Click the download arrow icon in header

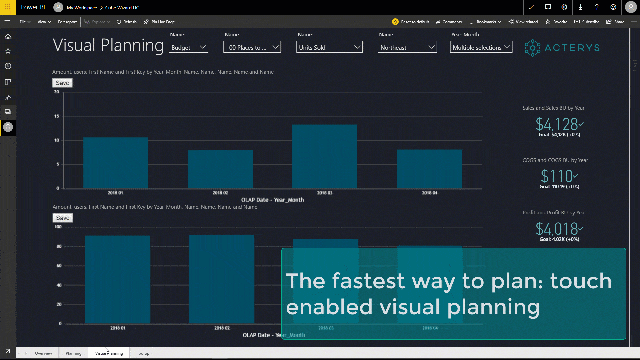pos(580,7)
